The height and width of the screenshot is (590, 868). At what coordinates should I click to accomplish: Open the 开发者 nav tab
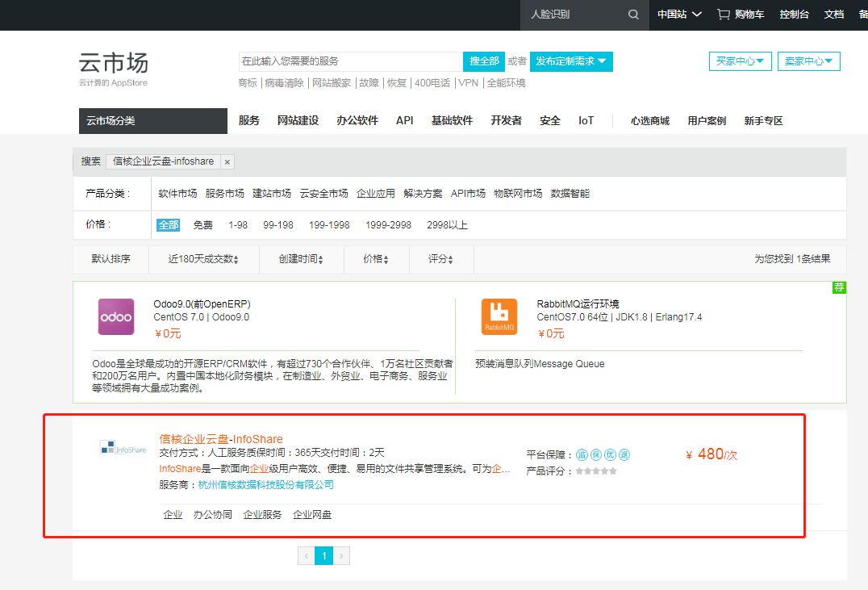pyautogui.click(x=506, y=121)
